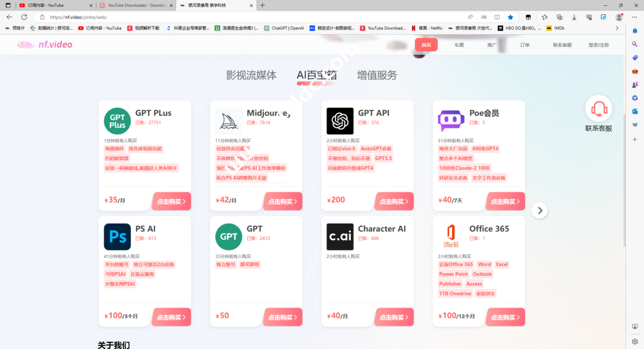The image size is (644, 349).
Task: Open the Edge sidebar search icon
Action: [635, 44]
